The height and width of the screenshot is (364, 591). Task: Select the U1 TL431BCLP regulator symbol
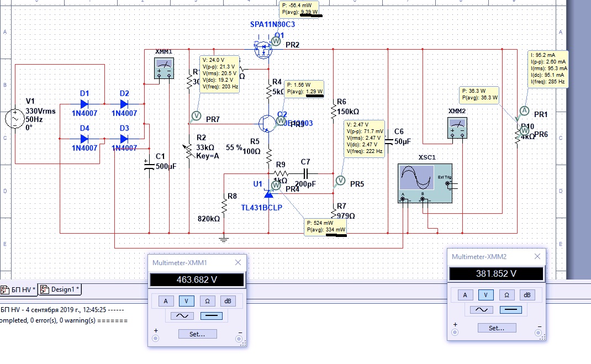point(269,193)
